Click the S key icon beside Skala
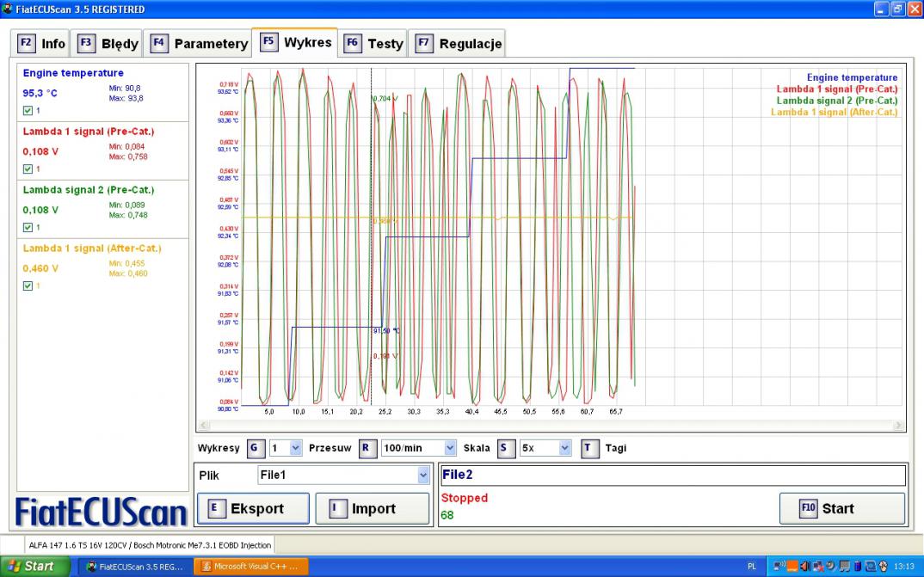 point(506,448)
